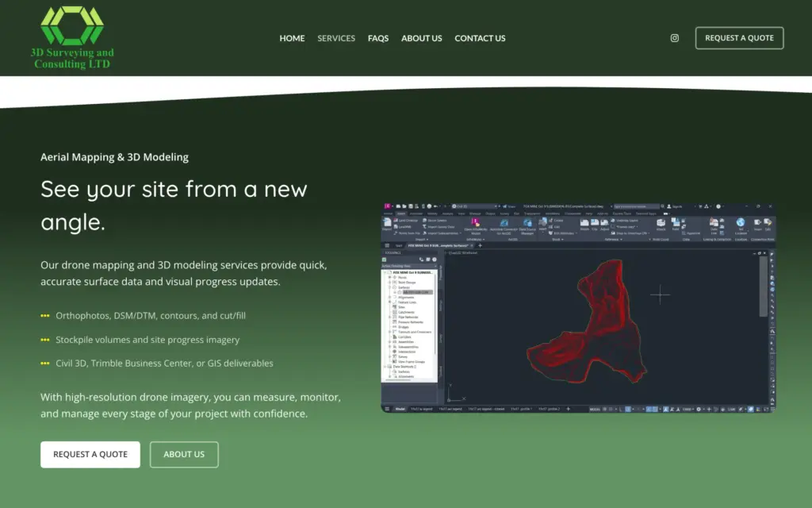Viewport: 812px width, 508px height.
Task: Click new drawing plus icon beside file tab
Action: point(480,246)
